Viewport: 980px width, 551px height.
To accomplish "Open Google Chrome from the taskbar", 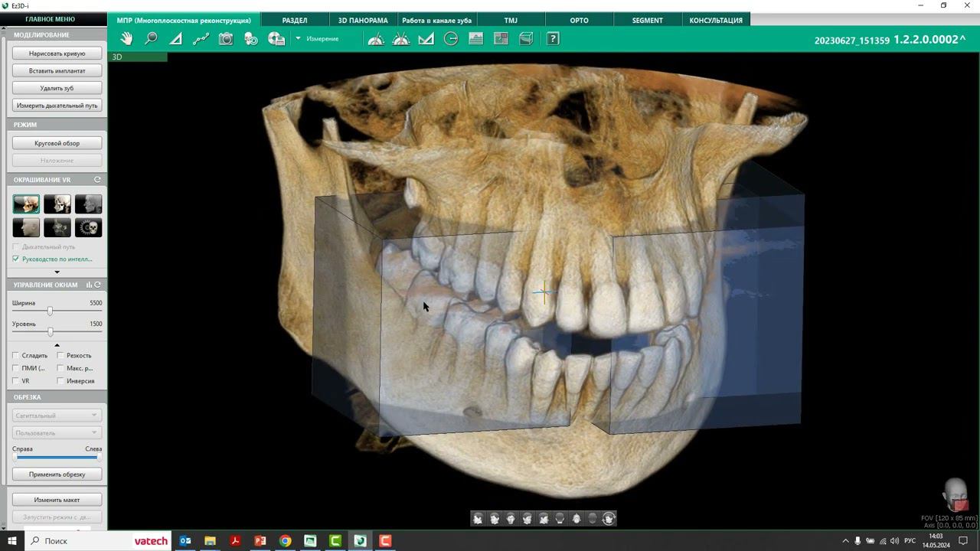I will tap(285, 541).
